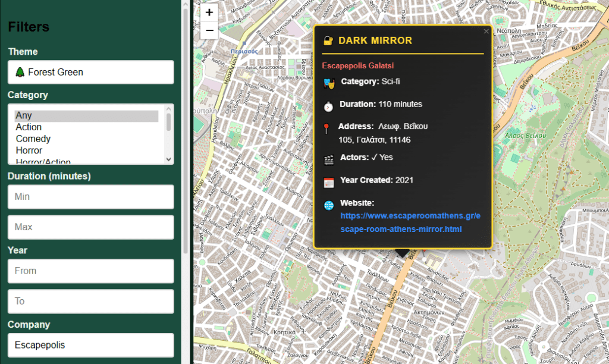Image resolution: width=609 pixels, height=364 pixels.
Task: Select Horror in the Category list
Action: click(x=29, y=150)
